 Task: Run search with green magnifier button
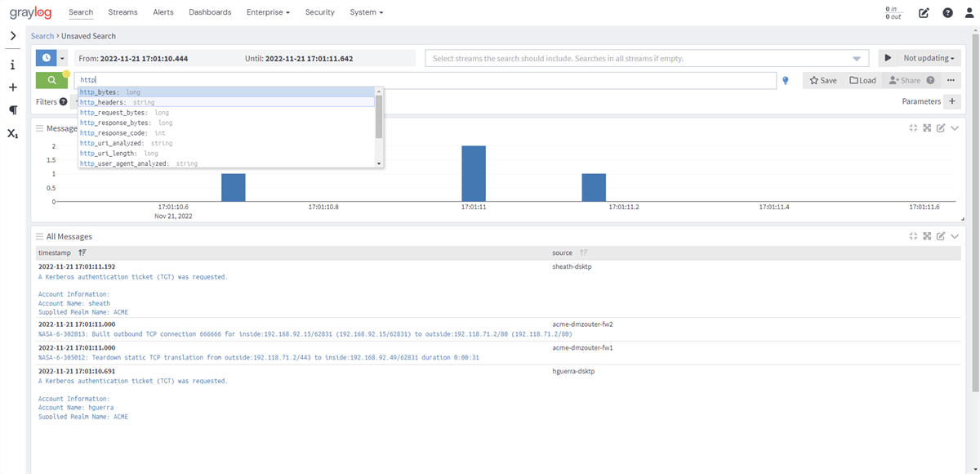pos(51,80)
